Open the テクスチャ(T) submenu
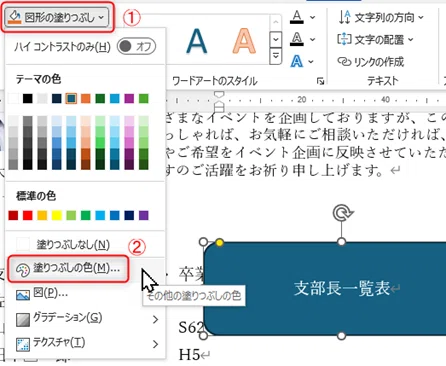The height and width of the screenshot is (366, 446). coord(85,343)
